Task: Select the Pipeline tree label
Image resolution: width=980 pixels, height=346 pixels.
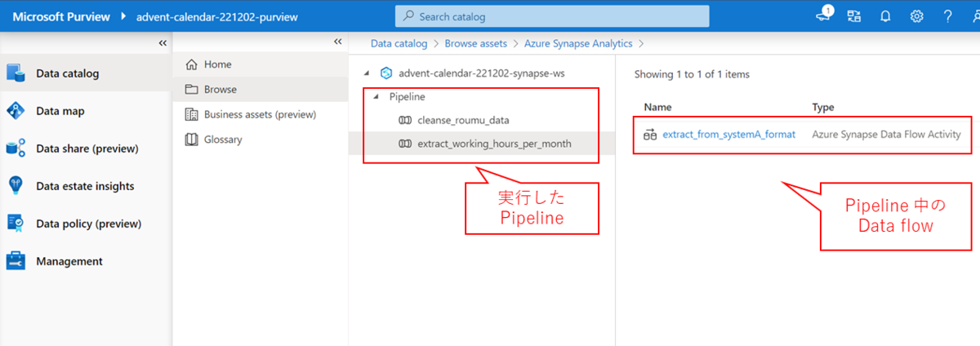Action: 408,96
